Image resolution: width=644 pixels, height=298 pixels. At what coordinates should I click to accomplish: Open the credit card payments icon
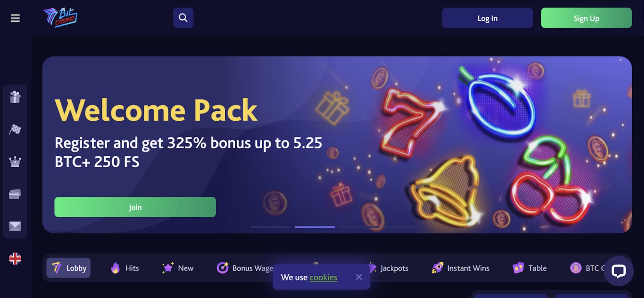(15, 194)
